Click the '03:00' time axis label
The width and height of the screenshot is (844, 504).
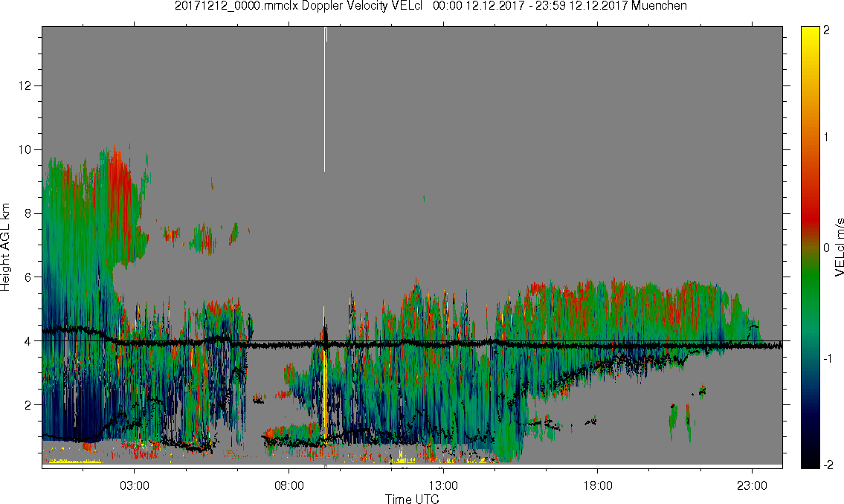(134, 485)
